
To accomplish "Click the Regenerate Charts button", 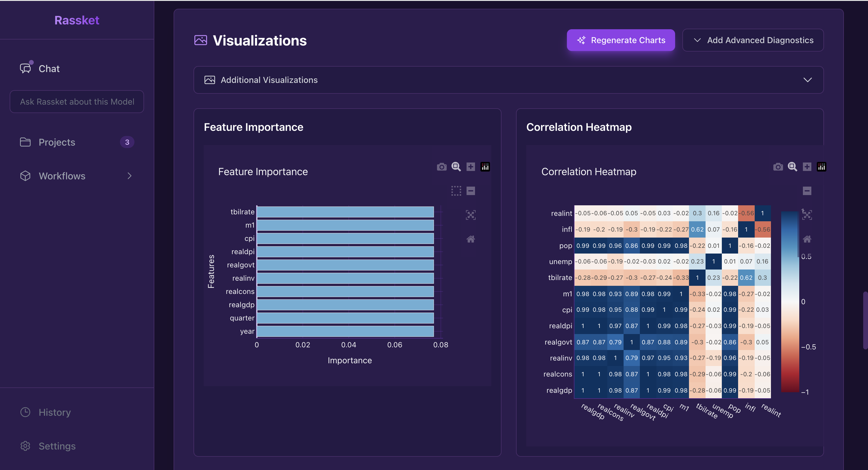I will point(621,40).
